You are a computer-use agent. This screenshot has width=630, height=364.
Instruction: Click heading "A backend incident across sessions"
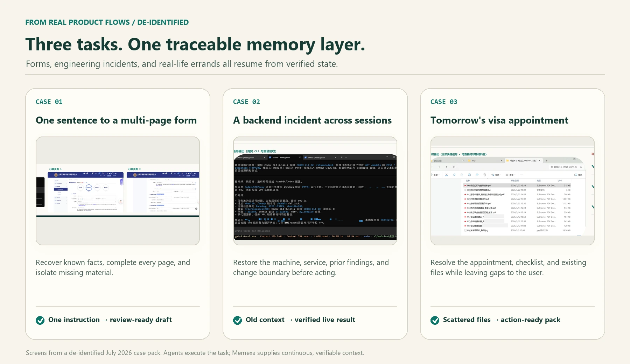[x=312, y=120]
